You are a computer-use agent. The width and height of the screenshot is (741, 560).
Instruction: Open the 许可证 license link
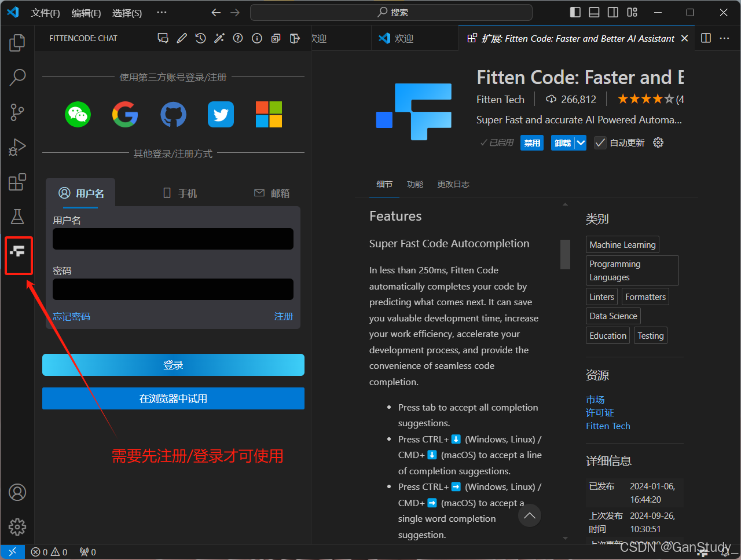click(600, 412)
